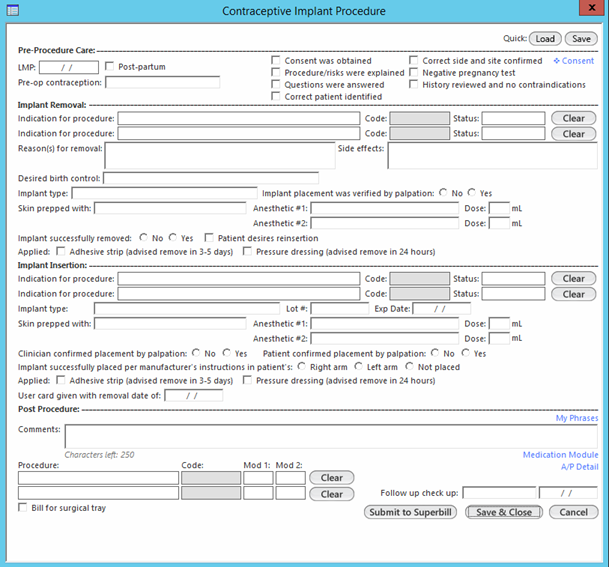Open the Medication Module link

click(560, 455)
